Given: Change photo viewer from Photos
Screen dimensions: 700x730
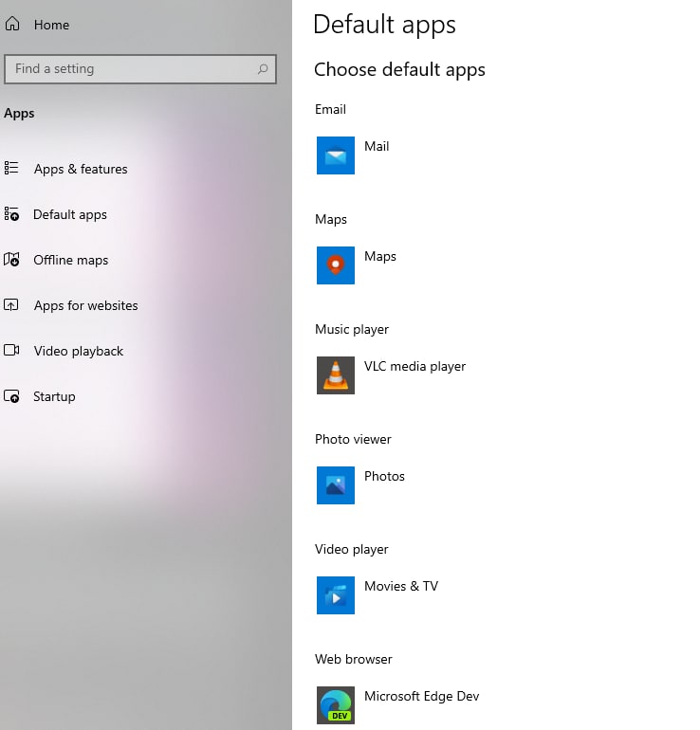Looking at the screenshot, I should 384,476.
